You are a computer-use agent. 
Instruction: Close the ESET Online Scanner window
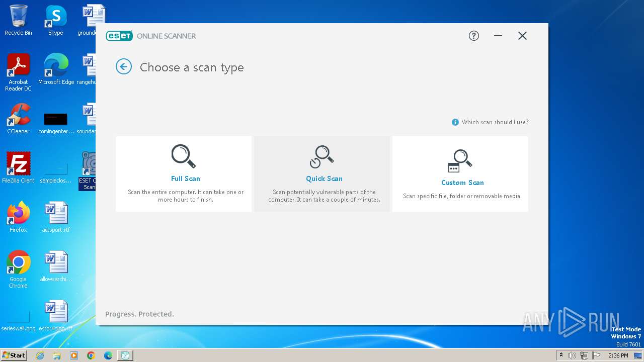pos(522,36)
